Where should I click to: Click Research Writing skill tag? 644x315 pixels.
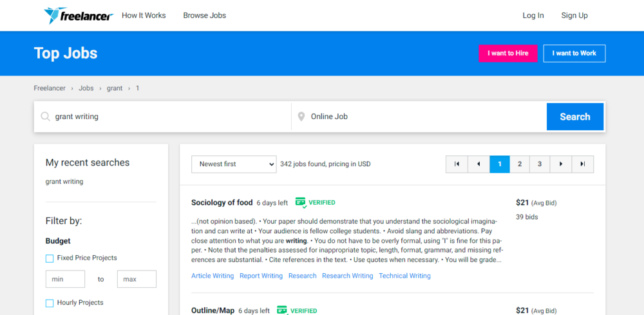tap(348, 276)
